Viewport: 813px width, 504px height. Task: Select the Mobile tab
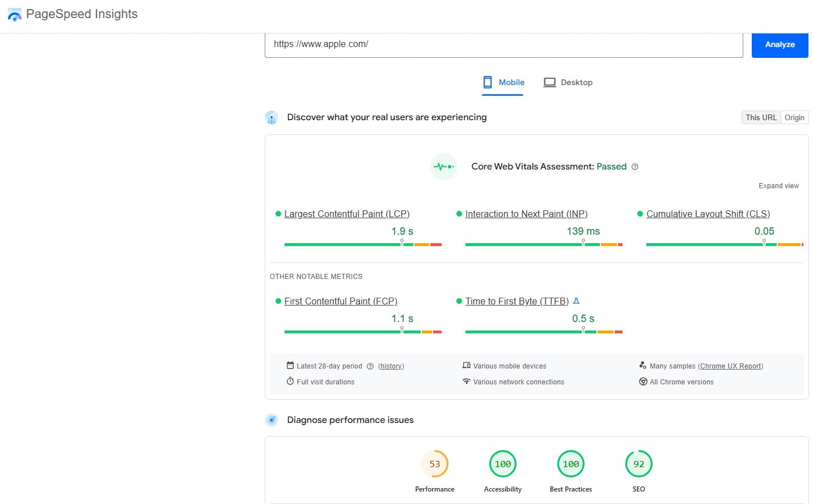coord(503,82)
